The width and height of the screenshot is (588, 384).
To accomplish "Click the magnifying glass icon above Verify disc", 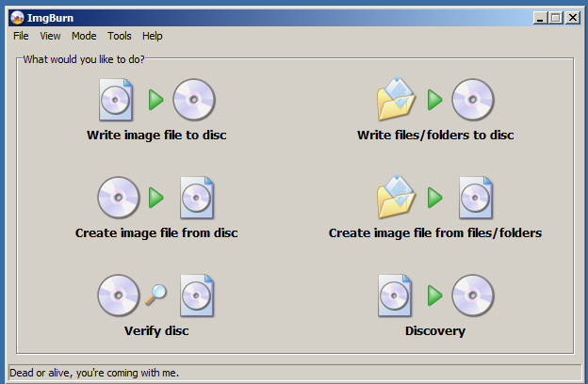I will pyautogui.click(x=156, y=295).
